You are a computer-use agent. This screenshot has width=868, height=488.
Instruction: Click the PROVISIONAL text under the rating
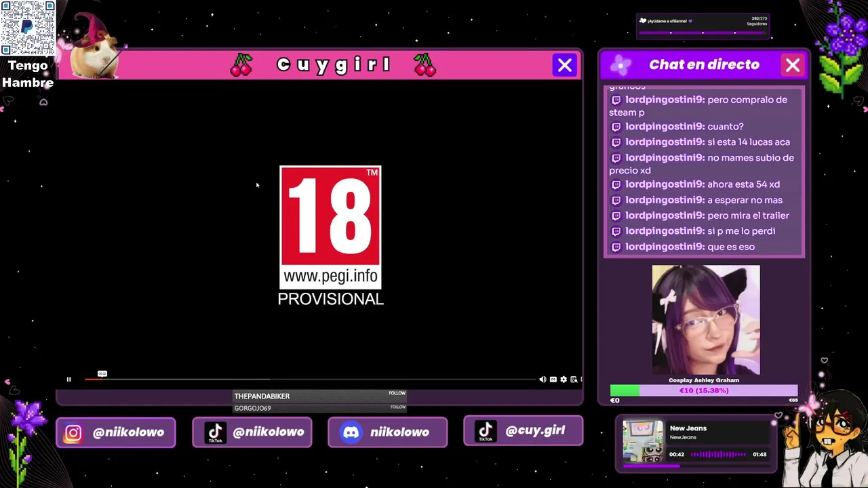point(331,299)
